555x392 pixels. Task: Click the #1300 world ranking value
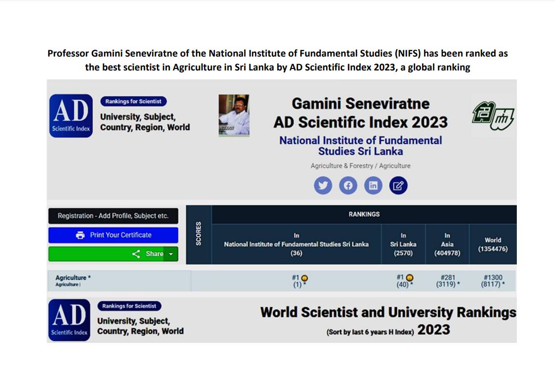tap(493, 278)
